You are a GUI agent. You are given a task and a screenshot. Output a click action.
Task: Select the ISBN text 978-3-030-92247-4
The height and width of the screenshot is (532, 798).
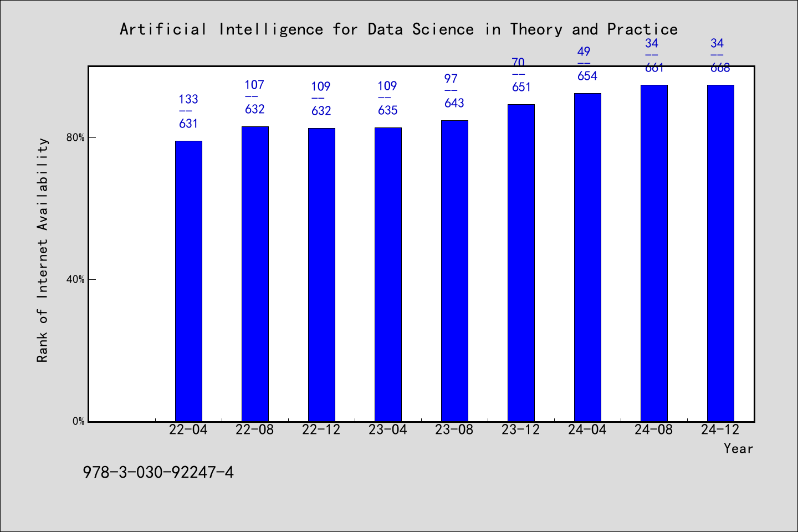click(158, 472)
